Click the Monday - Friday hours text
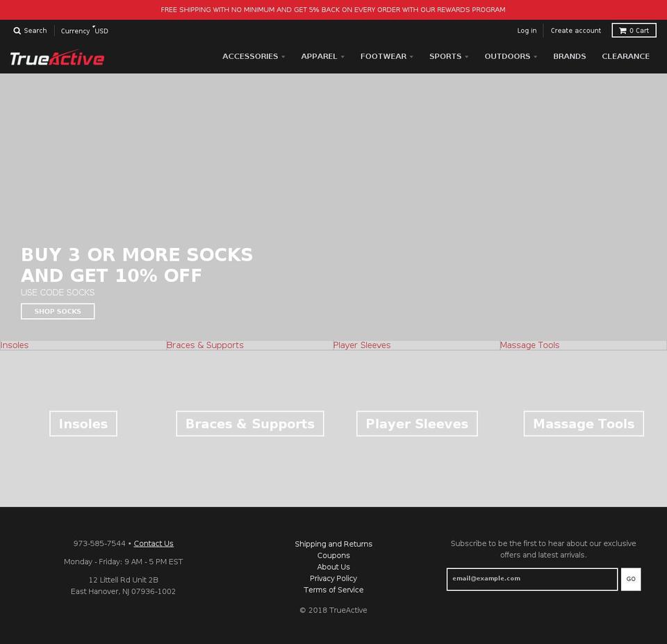This screenshot has height=644, width=667. click(x=124, y=561)
